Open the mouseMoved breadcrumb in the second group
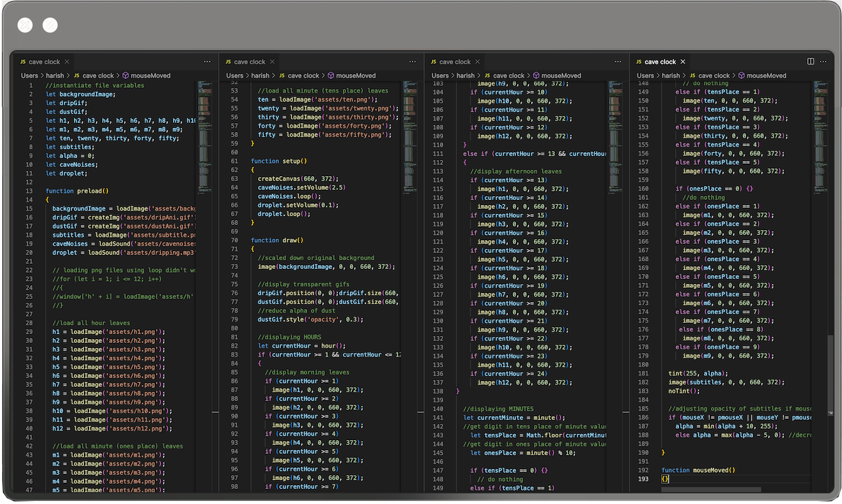842x504 pixels. click(x=351, y=75)
